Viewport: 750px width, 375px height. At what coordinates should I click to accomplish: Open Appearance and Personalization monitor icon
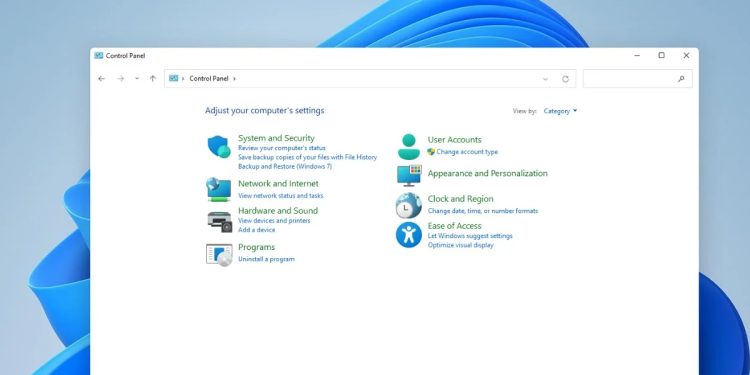pyautogui.click(x=409, y=176)
